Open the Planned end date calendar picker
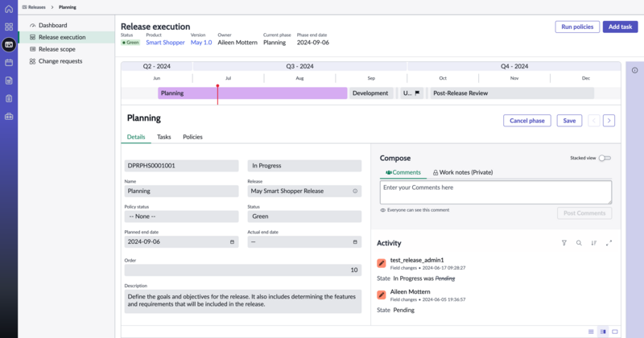This screenshot has width=644, height=338. tap(232, 242)
